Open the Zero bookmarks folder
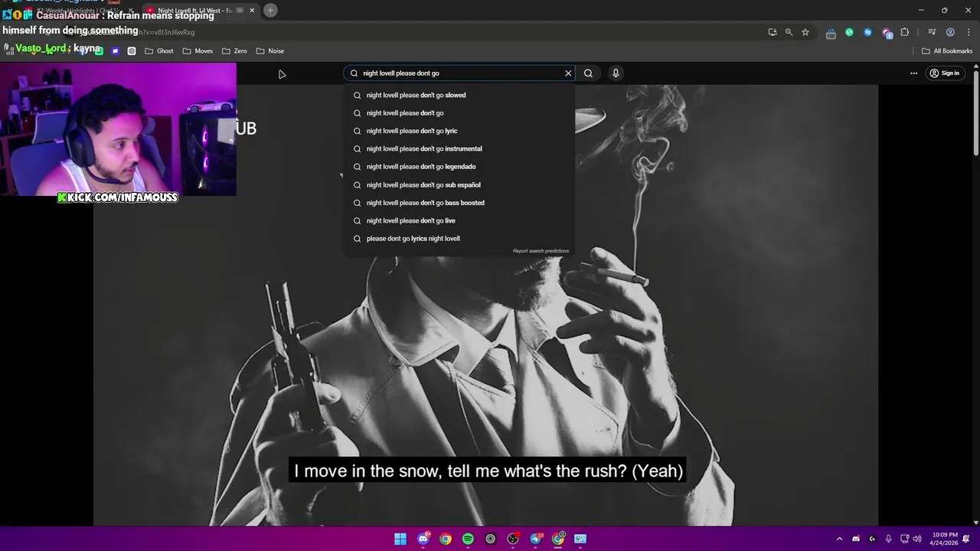 234,51
